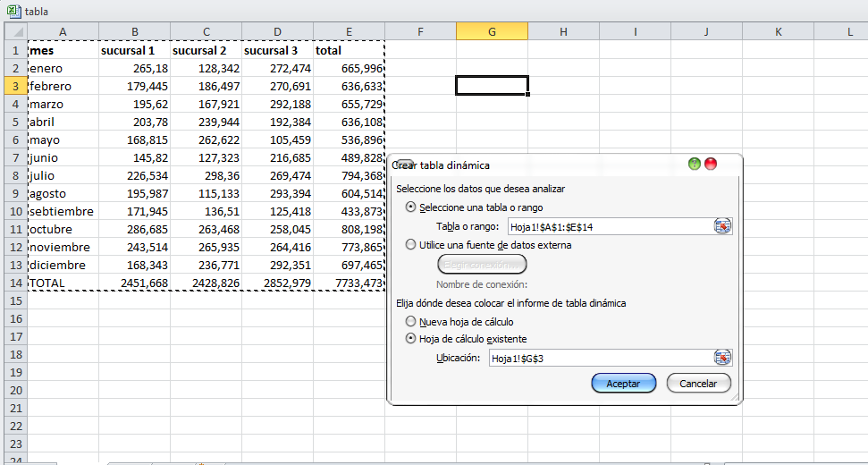Viewport: 868px width, 465px height.
Task: Select column B header
Action: tap(134, 32)
